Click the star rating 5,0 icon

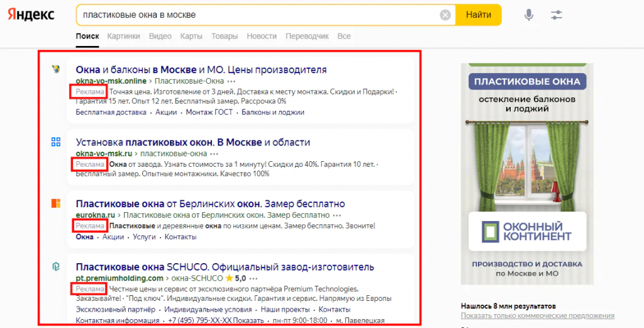click(229, 278)
